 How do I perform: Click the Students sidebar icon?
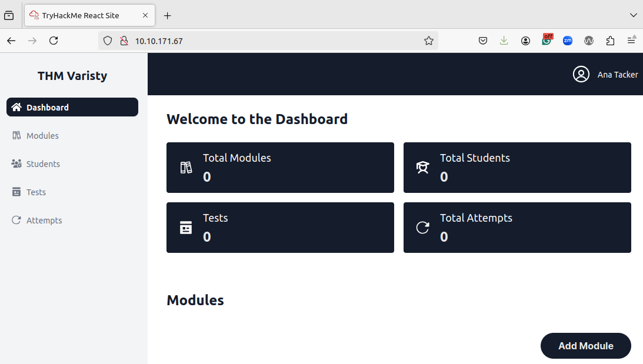[x=16, y=163]
